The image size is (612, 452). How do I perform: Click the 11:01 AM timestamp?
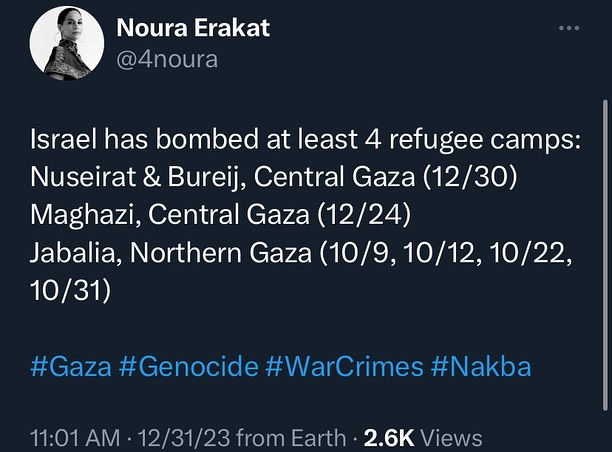(73, 437)
